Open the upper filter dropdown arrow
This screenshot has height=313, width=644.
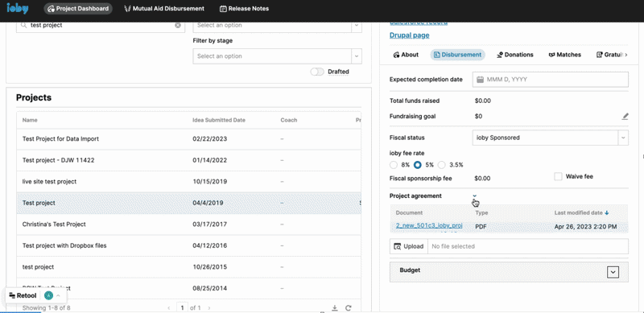[357, 26]
